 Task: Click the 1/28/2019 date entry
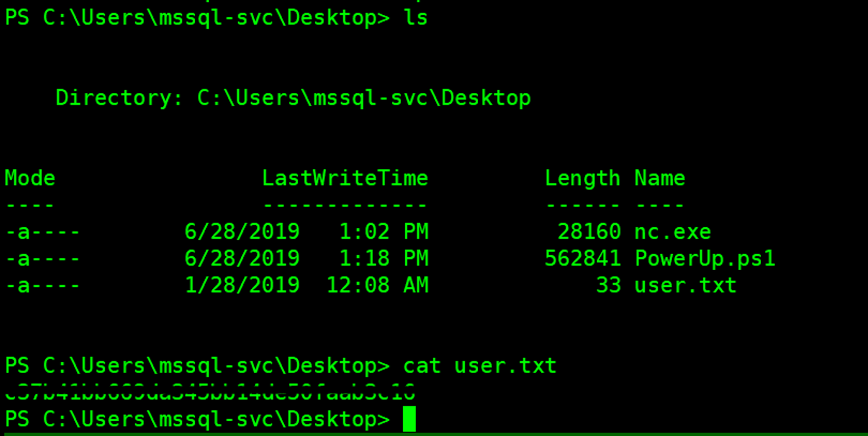(x=242, y=285)
